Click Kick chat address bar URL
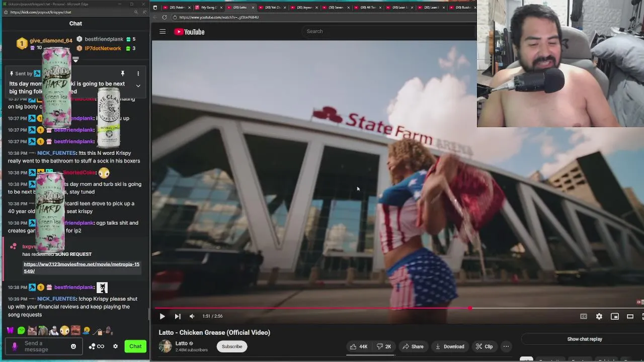Screen dimensions: 644x362 [40, 12]
